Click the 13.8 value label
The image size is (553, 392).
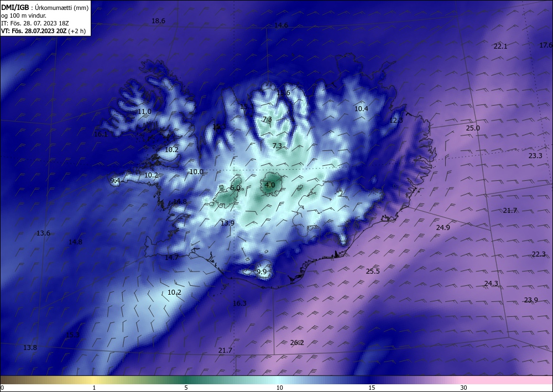click(x=30, y=348)
